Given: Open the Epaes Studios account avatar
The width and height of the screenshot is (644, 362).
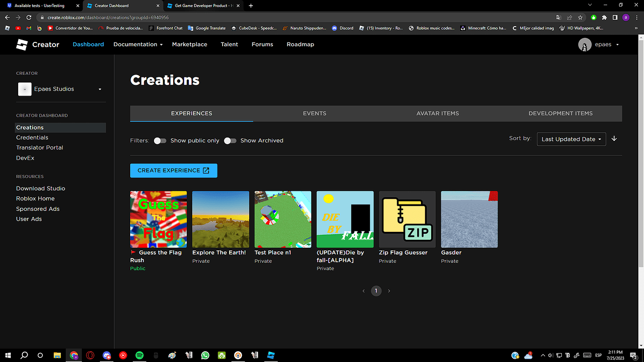Looking at the screenshot, I should (584, 44).
